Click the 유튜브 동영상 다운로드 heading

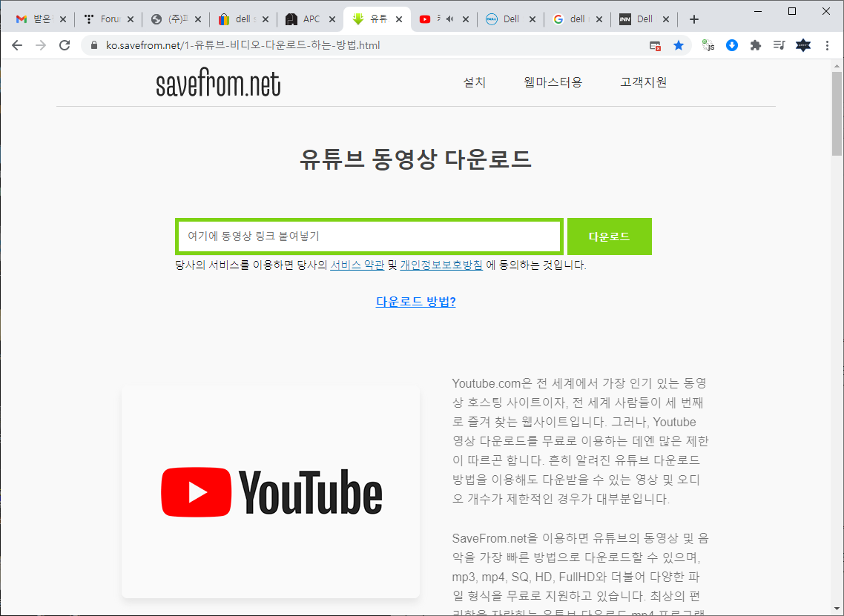tap(415, 159)
